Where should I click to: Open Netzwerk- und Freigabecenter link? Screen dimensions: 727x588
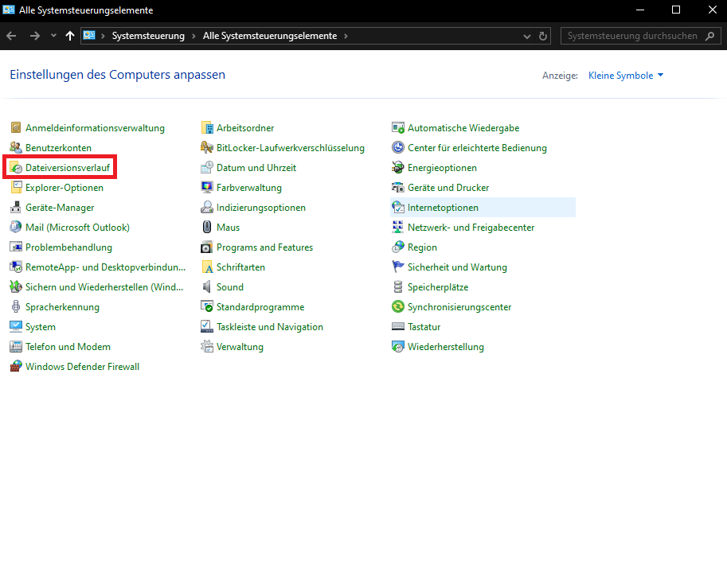[471, 228]
